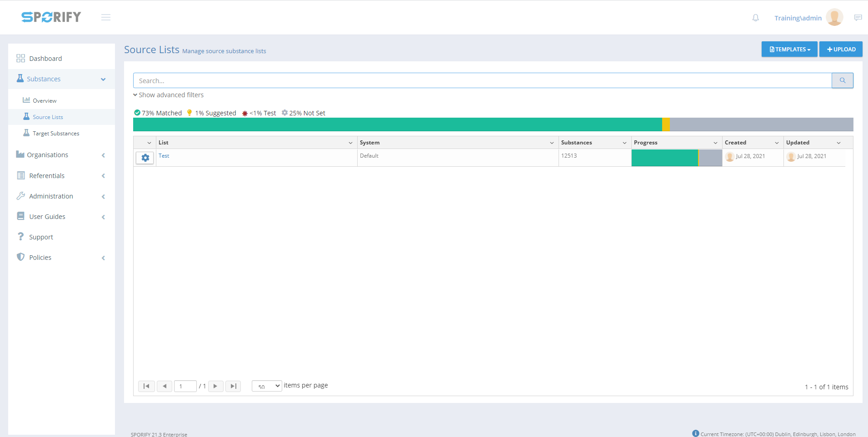Go to the first page arrow
This screenshot has height=437, width=868.
pos(146,386)
